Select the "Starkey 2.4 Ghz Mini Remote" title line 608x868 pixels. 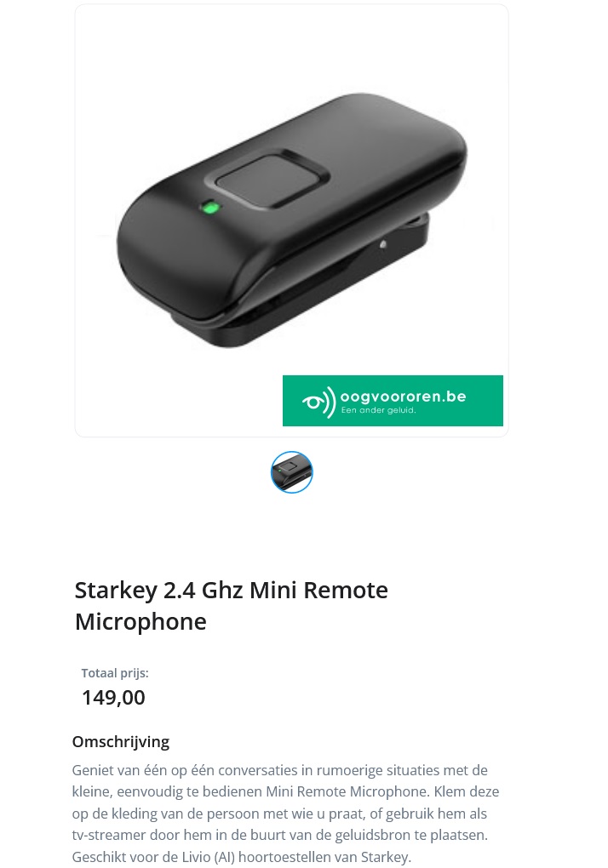[x=231, y=590]
